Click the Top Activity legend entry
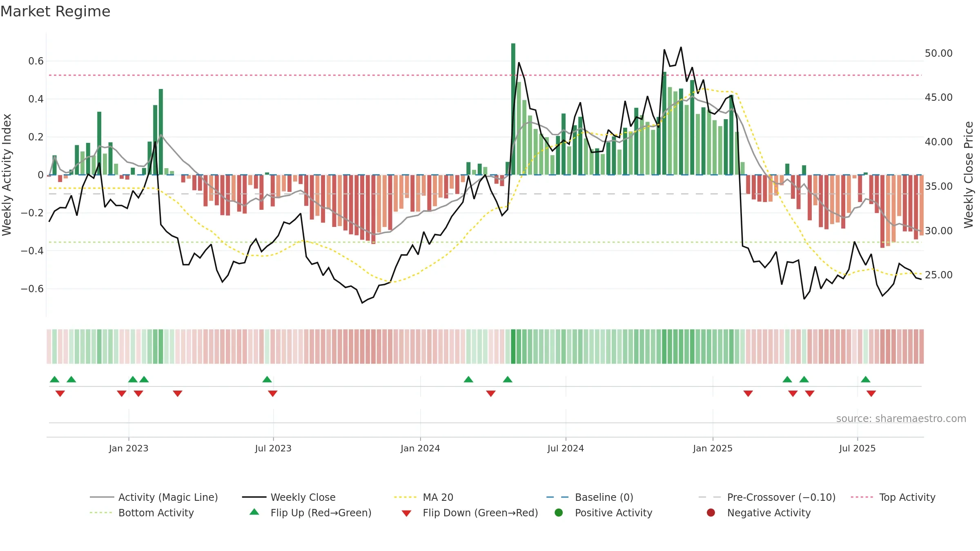980x551 pixels. pyautogui.click(x=893, y=497)
